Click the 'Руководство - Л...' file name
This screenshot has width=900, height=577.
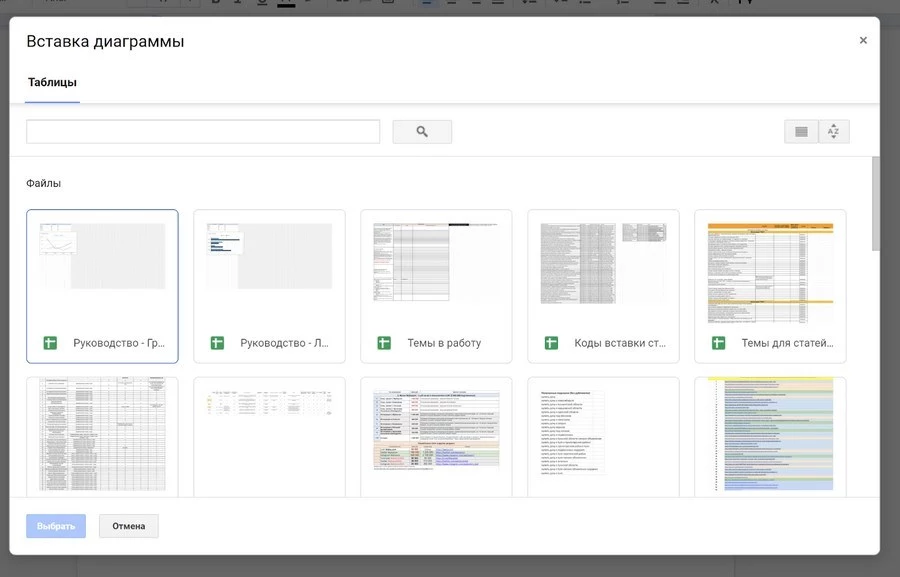(284, 343)
